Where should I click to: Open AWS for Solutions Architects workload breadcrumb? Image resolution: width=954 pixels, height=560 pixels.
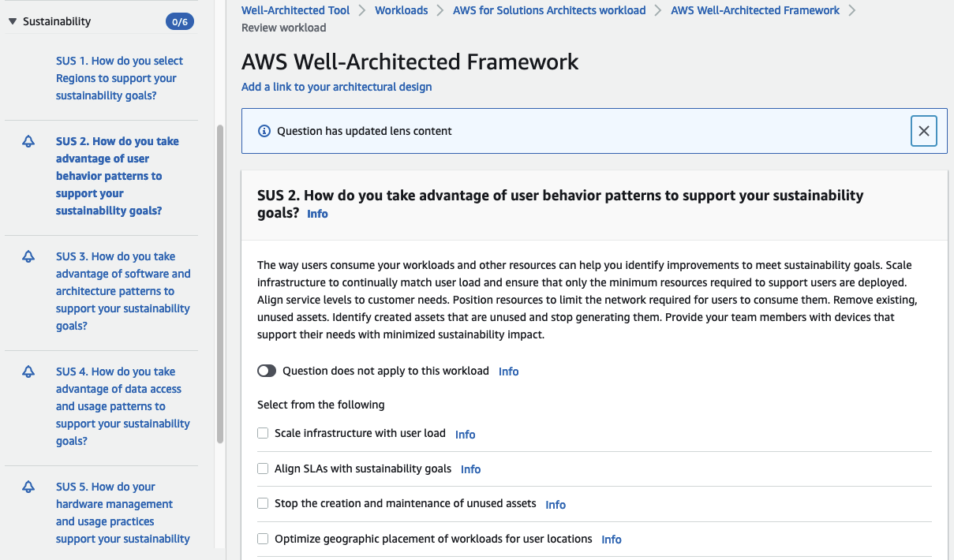[x=549, y=10]
